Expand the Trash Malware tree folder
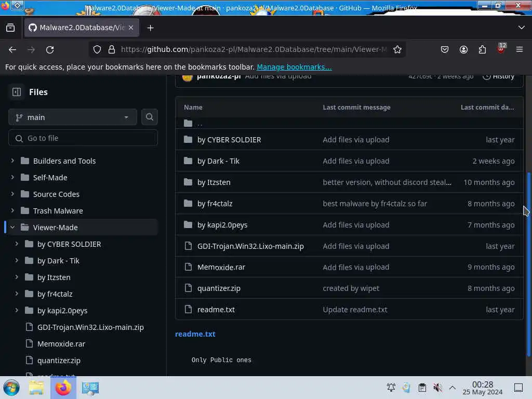The width and height of the screenshot is (532, 399). [x=12, y=210]
